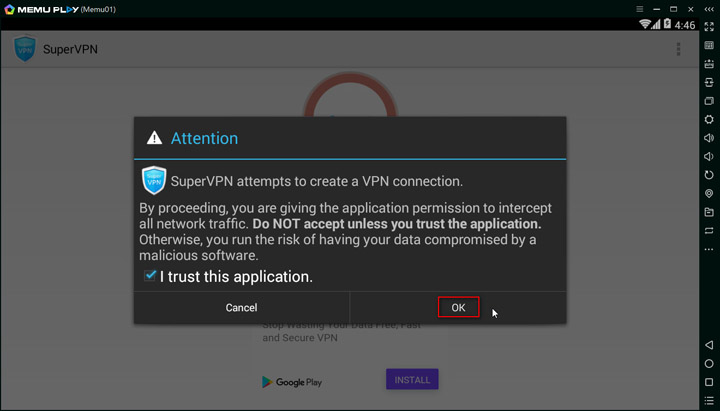This screenshot has height=411, width=720.
Task: Close the MEmu Play window
Action: point(691,9)
